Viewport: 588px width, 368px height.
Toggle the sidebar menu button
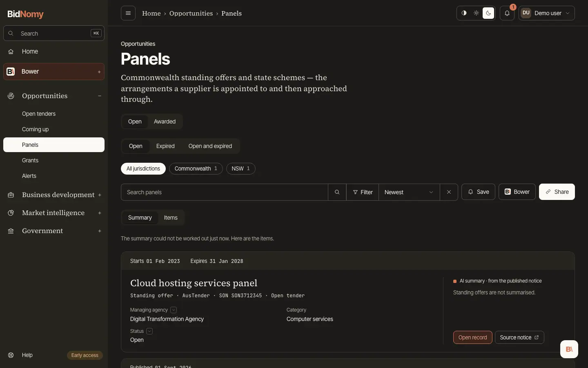click(128, 13)
